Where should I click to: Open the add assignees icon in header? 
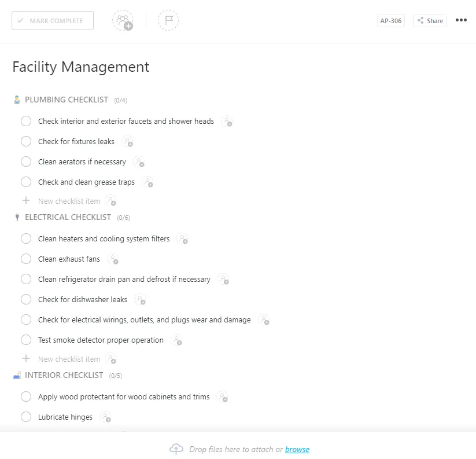[123, 21]
